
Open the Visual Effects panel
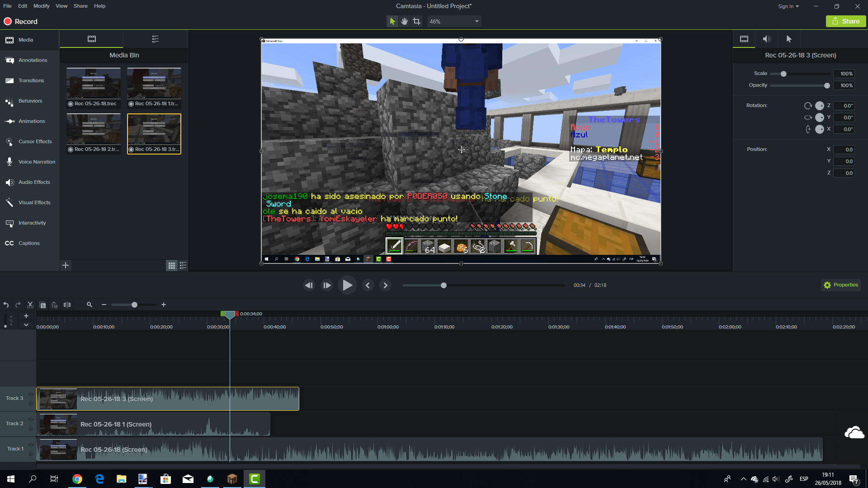[x=29, y=202]
